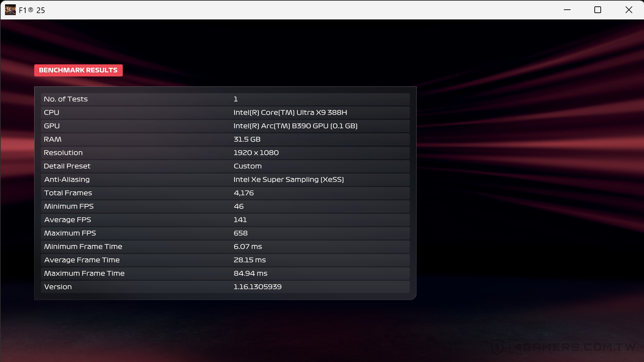Minimize the F1 25 window
This screenshot has width=644, height=362.
point(567,10)
